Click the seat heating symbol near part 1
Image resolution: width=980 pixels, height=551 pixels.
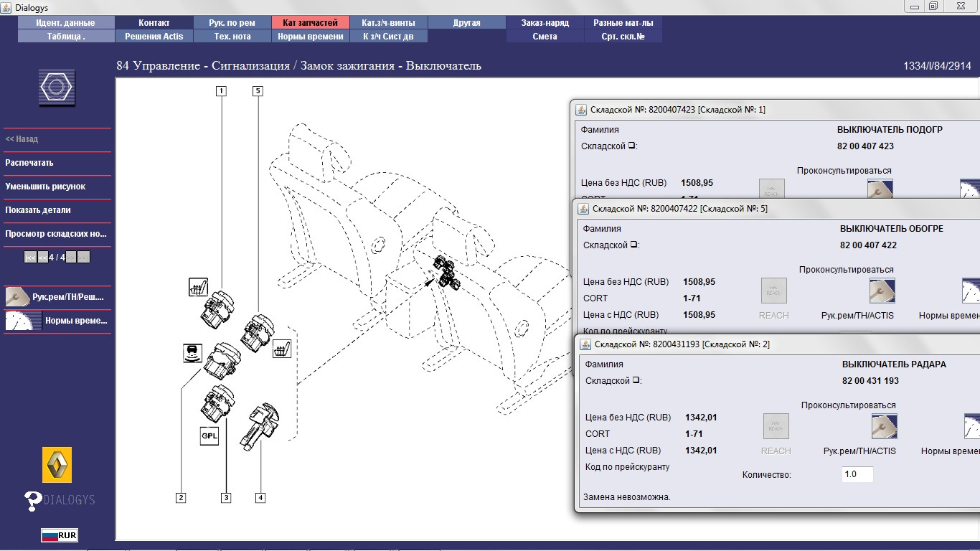[199, 288]
